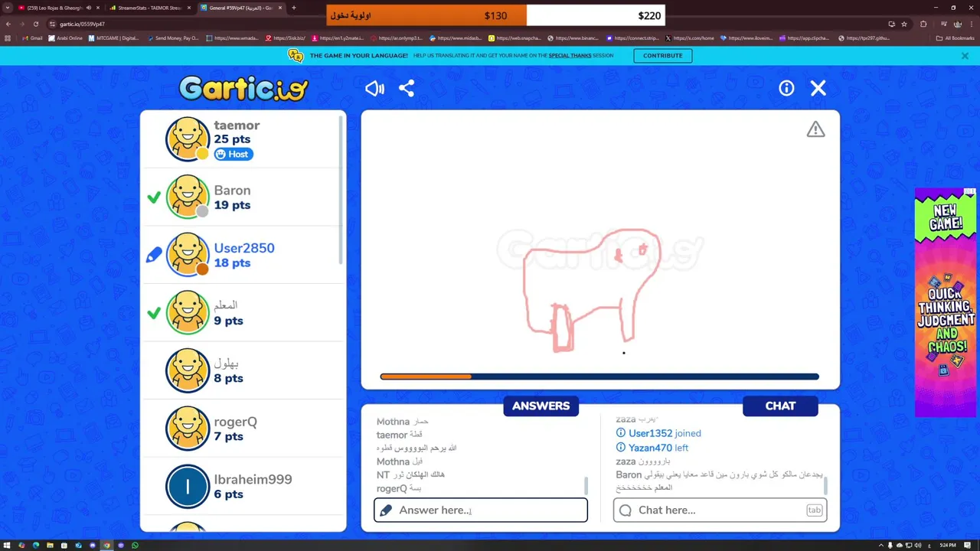Click the CONTRIBUTE button
Image resolution: width=980 pixels, height=551 pixels.
pyautogui.click(x=663, y=56)
